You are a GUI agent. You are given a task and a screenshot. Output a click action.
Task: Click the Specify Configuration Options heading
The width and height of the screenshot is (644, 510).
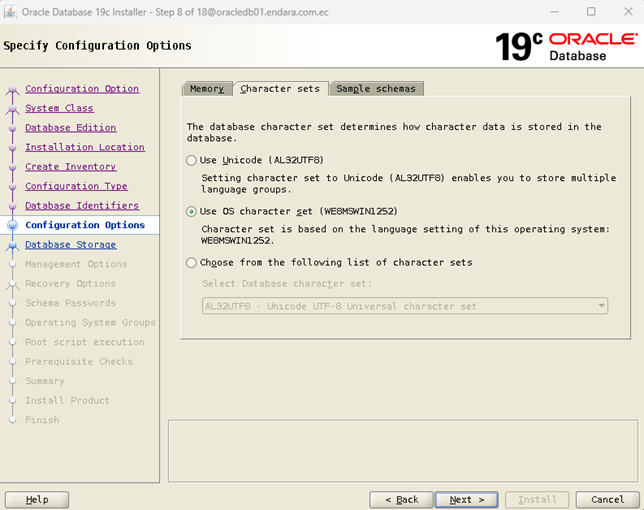(x=97, y=45)
